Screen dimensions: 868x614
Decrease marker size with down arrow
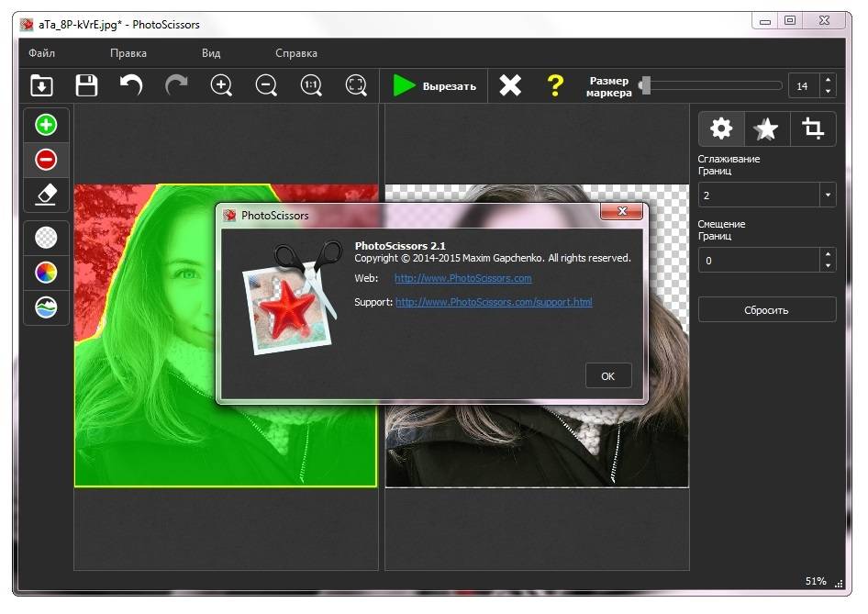pyautogui.click(x=829, y=92)
